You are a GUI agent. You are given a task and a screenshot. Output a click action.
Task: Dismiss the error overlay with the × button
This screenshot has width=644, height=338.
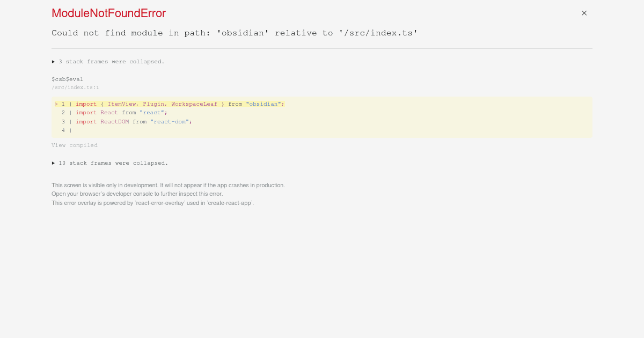(584, 13)
